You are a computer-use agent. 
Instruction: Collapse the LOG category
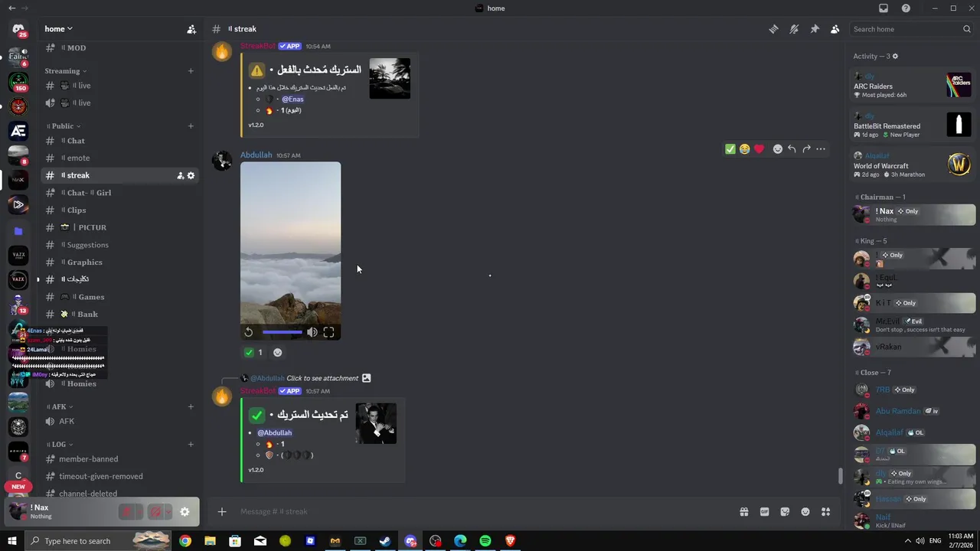pos(60,444)
